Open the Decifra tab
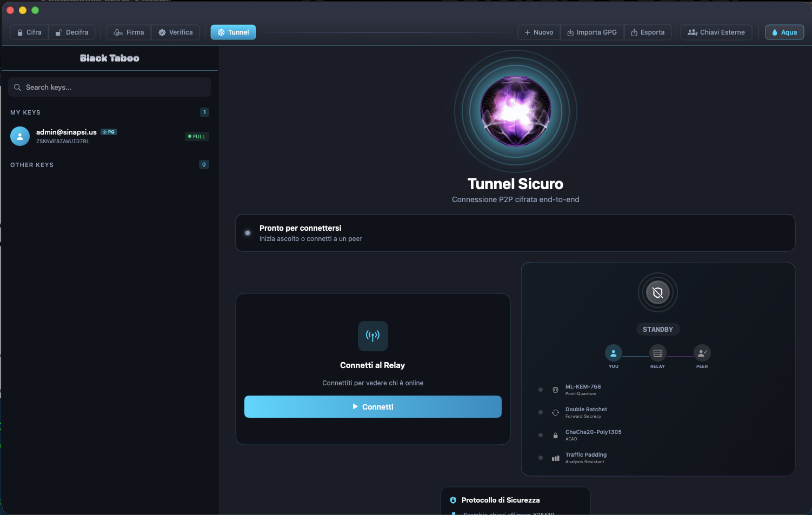Viewport: 812px width, 515px height. click(x=72, y=32)
